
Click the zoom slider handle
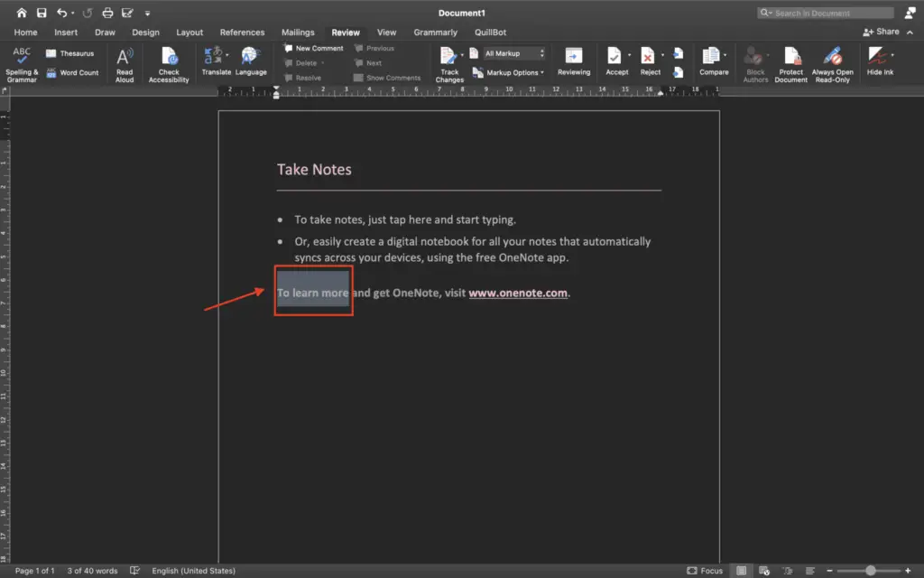pyautogui.click(x=871, y=571)
